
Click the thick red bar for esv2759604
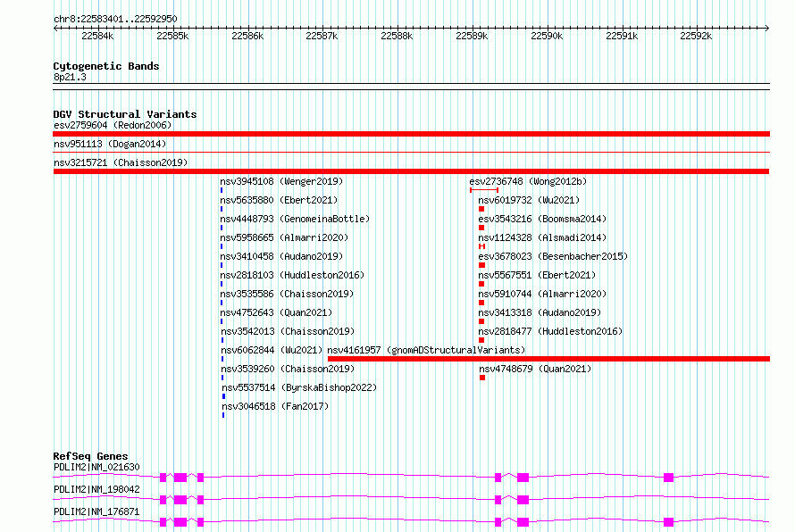point(411,134)
